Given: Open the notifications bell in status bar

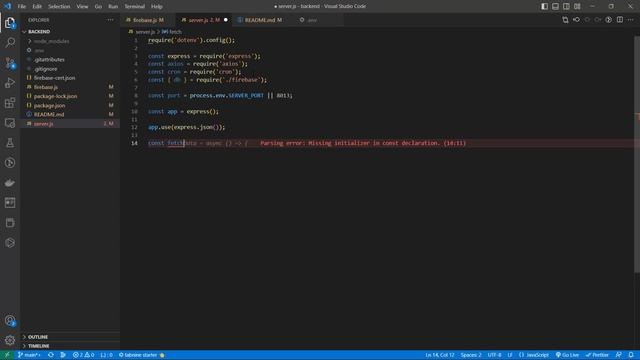Looking at the screenshot, I should pyautogui.click(x=631, y=355).
